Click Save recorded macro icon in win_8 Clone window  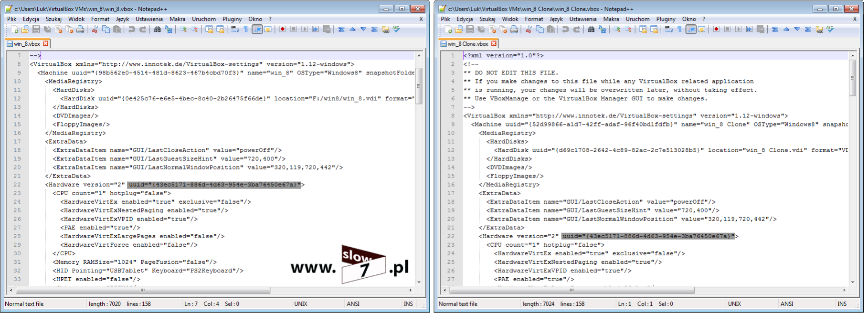[761, 30]
